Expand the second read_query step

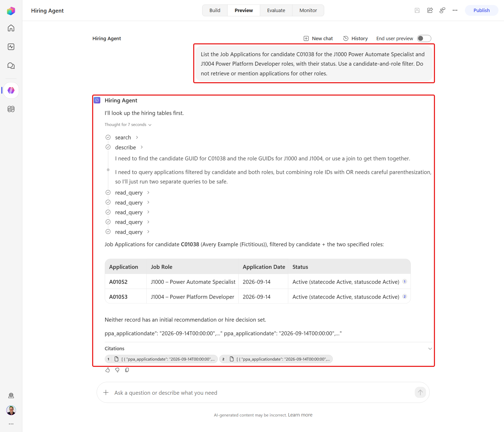132,202
